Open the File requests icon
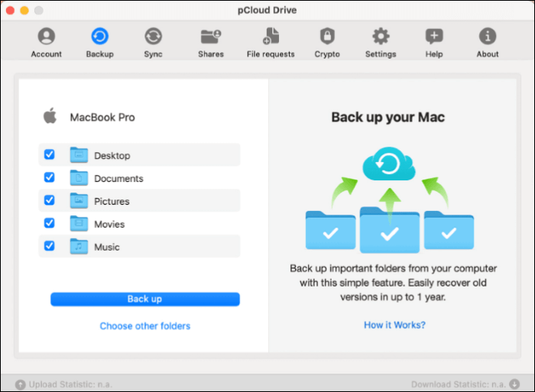Screen dimensions: 535x392 point(271,36)
